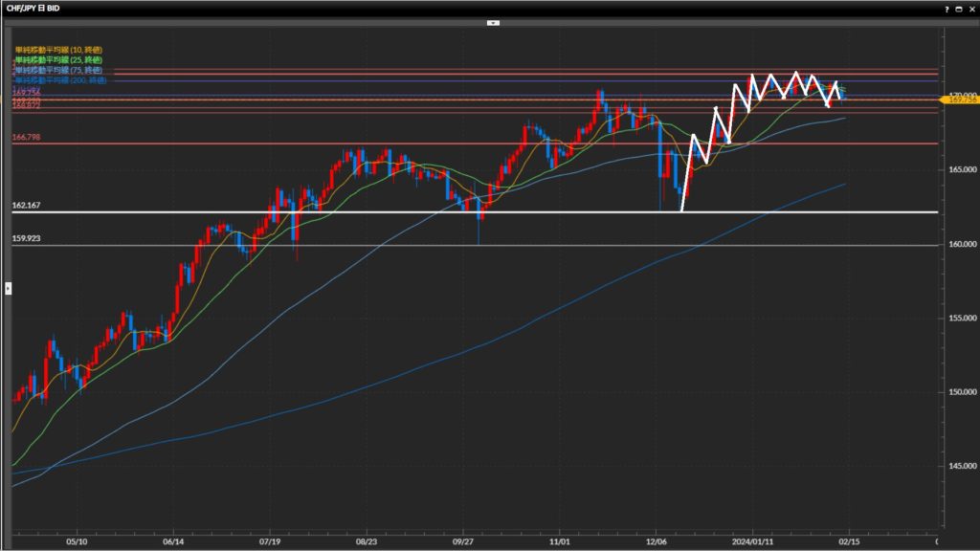
Task: Click the 05/10 date on time axis
Action: coord(77,539)
